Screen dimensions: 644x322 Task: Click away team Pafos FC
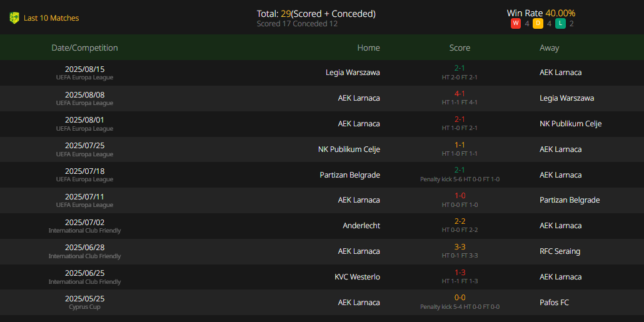click(554, 302)
